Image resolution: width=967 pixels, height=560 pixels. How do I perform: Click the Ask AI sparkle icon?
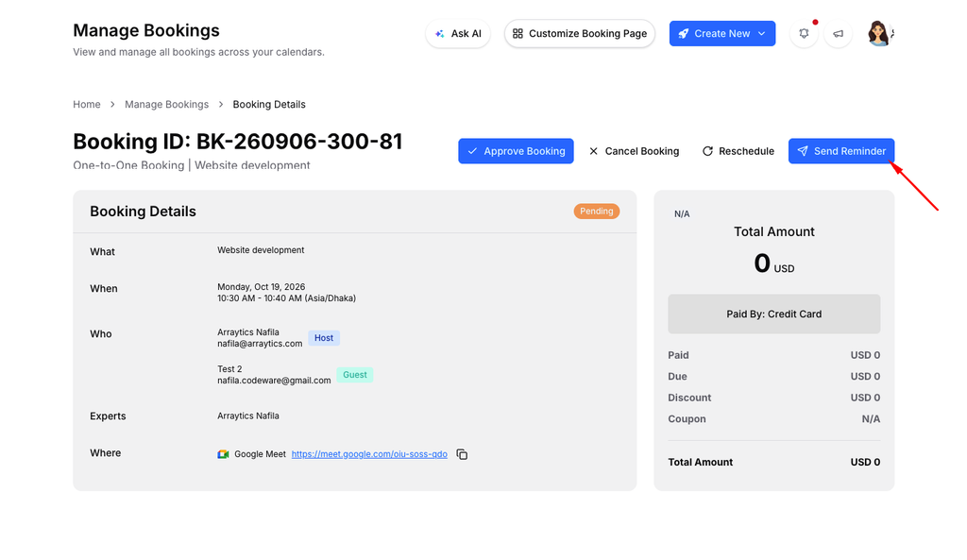tap(440, 34)
